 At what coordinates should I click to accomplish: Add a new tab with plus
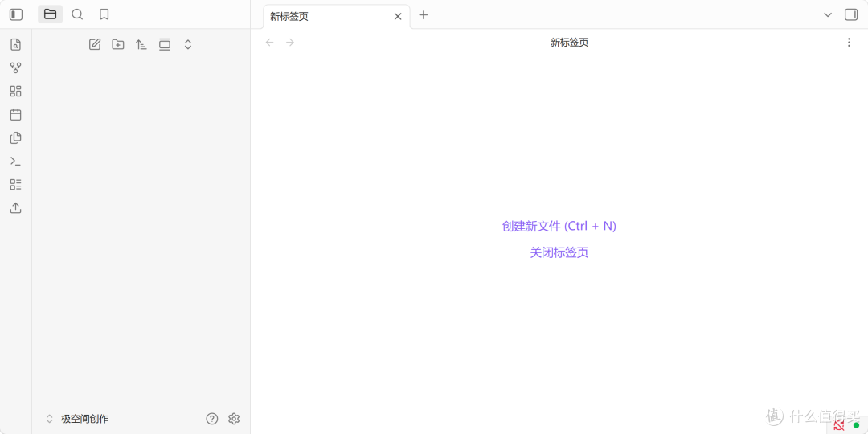pos(424,15)
